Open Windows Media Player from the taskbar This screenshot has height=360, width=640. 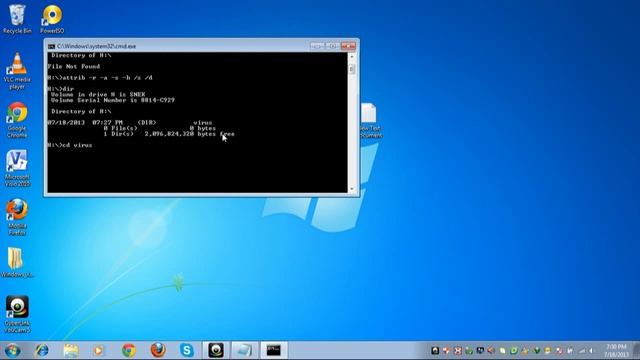[x=99, y=351]
